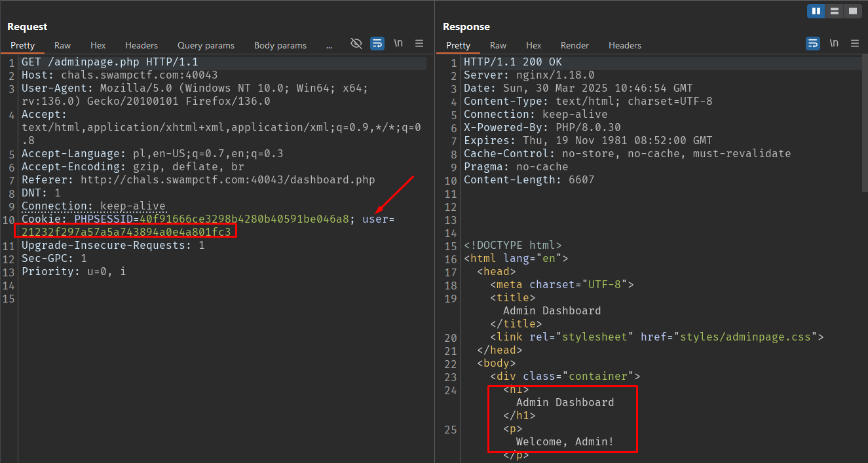The height and width of the screenshot is (463, 868).
Task: Toggle \n newline display in Response panel
Action: click(834, 43)
